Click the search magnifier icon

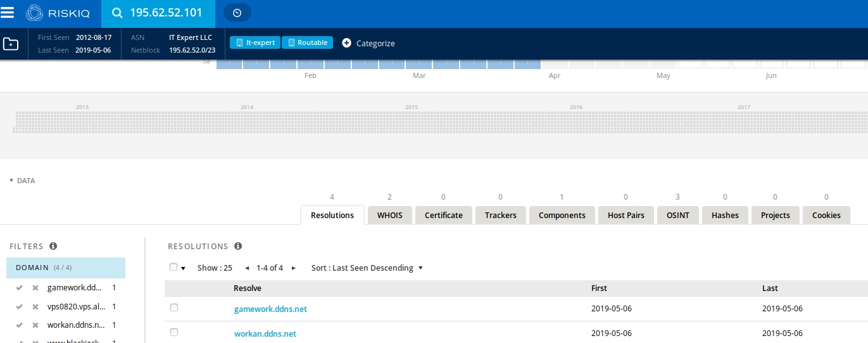117,13
